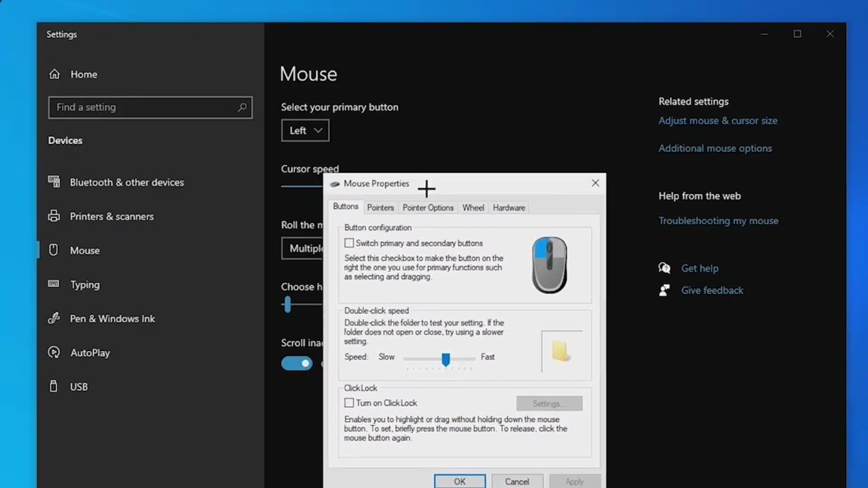
Task: Click the Mouse Properties title bar icon
Action: (x=335, y=184)
